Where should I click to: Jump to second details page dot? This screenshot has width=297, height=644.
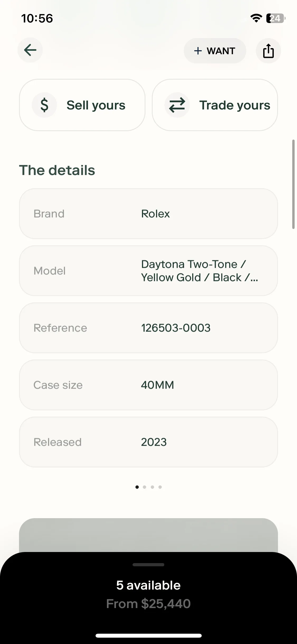coord(144,487)
